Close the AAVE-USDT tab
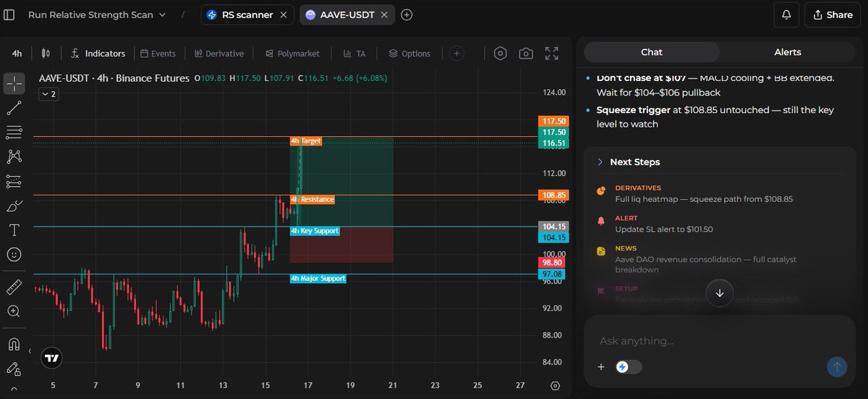 [x=384, y=14]
